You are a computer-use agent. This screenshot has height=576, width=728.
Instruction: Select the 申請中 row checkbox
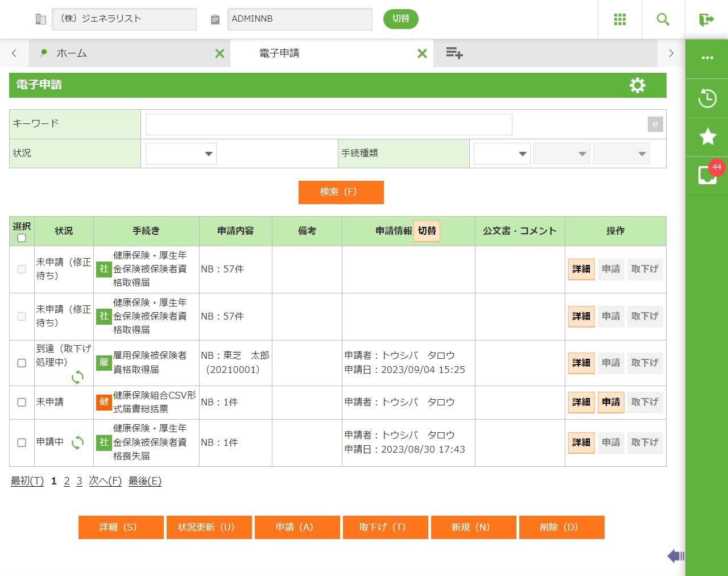[22, 443]
